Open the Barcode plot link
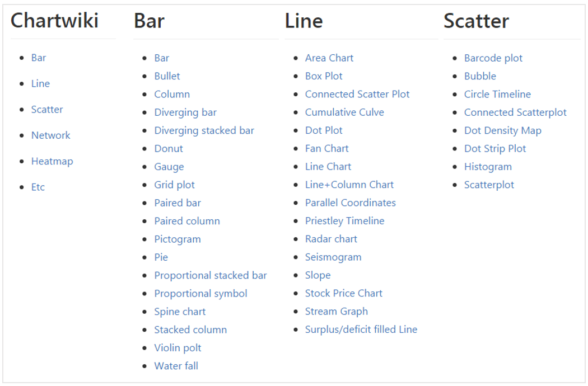Image resolution: width=588 pixels, height=386 pixels. pyautogui.click(x=493, y=59)
